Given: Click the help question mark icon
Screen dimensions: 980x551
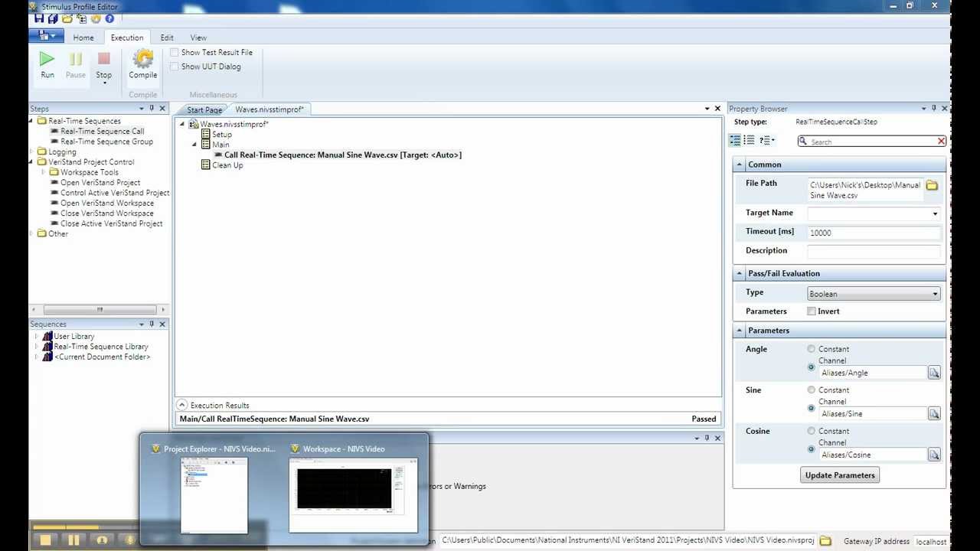Looking at the screenshot, I should 109,18.
